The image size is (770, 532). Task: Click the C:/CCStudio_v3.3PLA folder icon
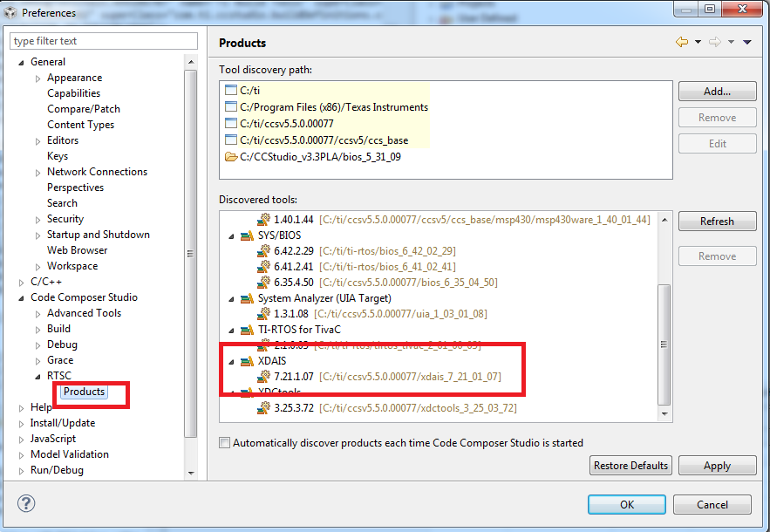coord(230,157)
